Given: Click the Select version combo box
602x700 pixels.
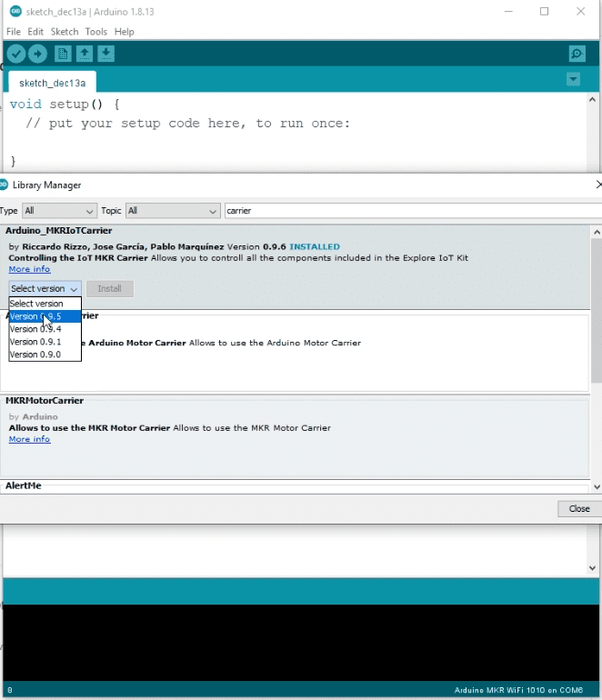Looking at the screenshot, I should (45, 288).
